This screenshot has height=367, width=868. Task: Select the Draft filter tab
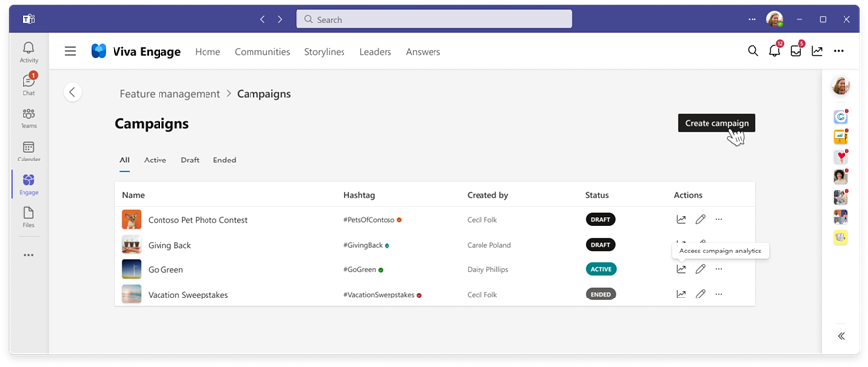click(190, 160)
